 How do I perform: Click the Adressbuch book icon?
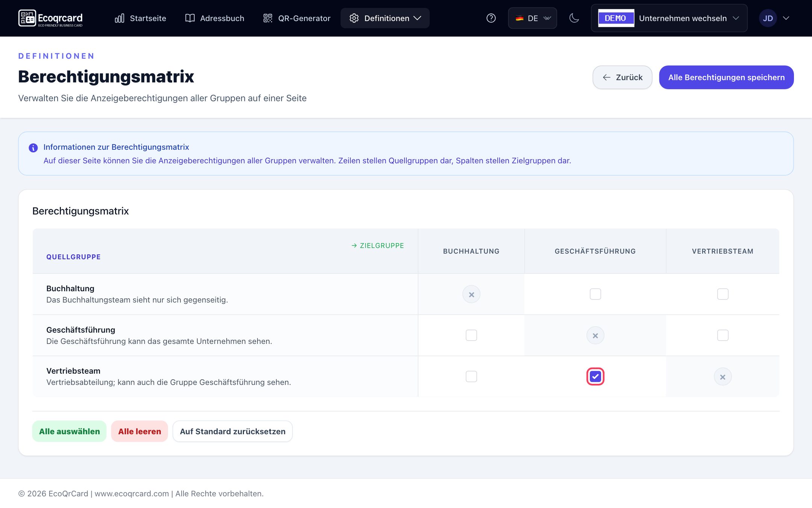(190, 18)
